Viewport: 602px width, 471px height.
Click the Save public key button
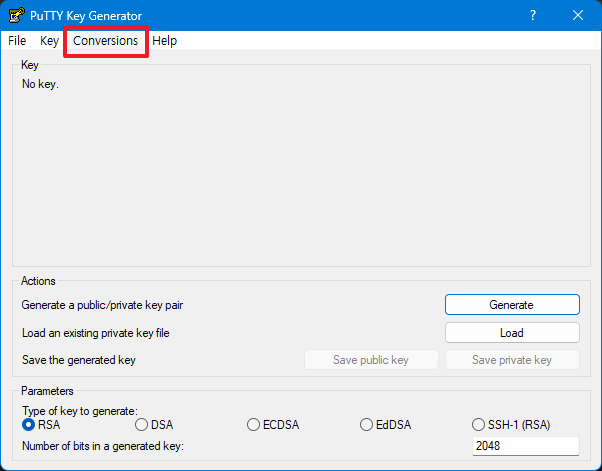click(x=371, y=360)
